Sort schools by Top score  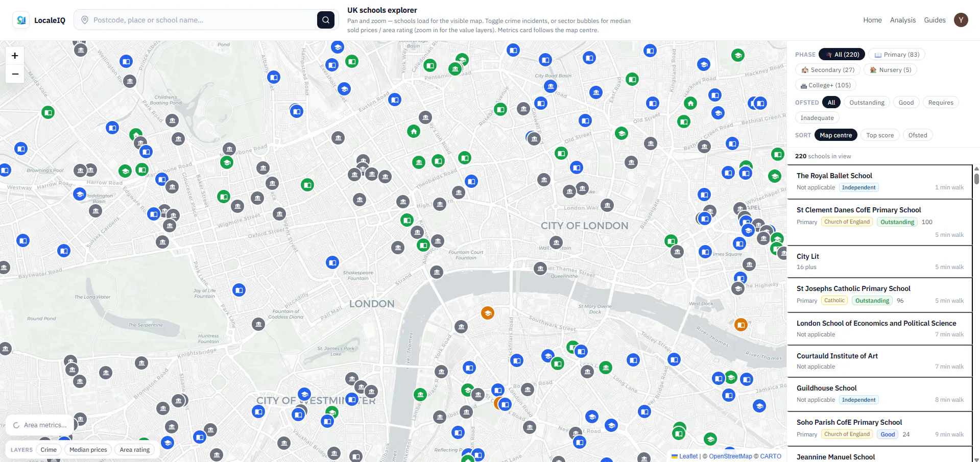click(880, 135)
